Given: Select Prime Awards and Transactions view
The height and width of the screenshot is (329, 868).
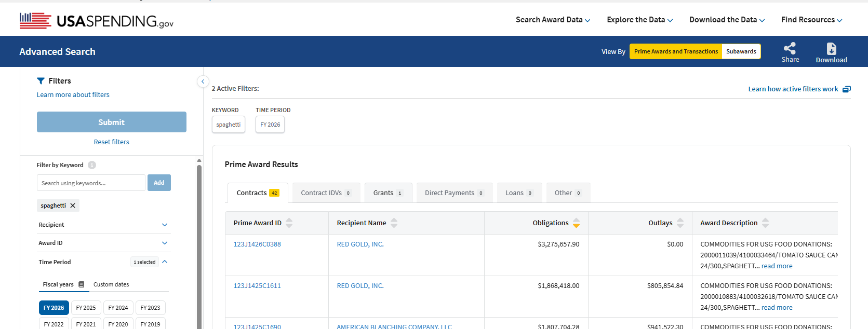Looking at the screenshot, I should (x=676, y=51).
